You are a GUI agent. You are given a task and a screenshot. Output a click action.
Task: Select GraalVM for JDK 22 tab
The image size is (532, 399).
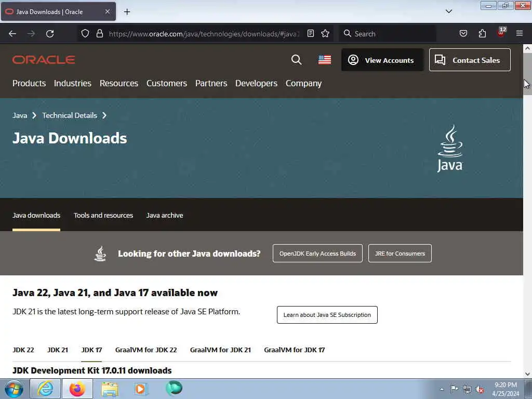click(146, 350)
